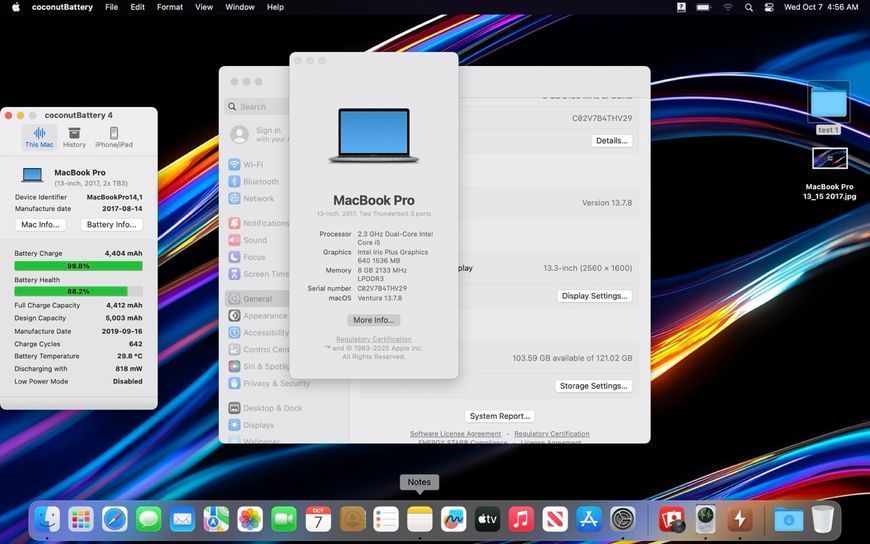Open Messages from the Dock
Screen dimensions: 870x544
coord(149,520)
